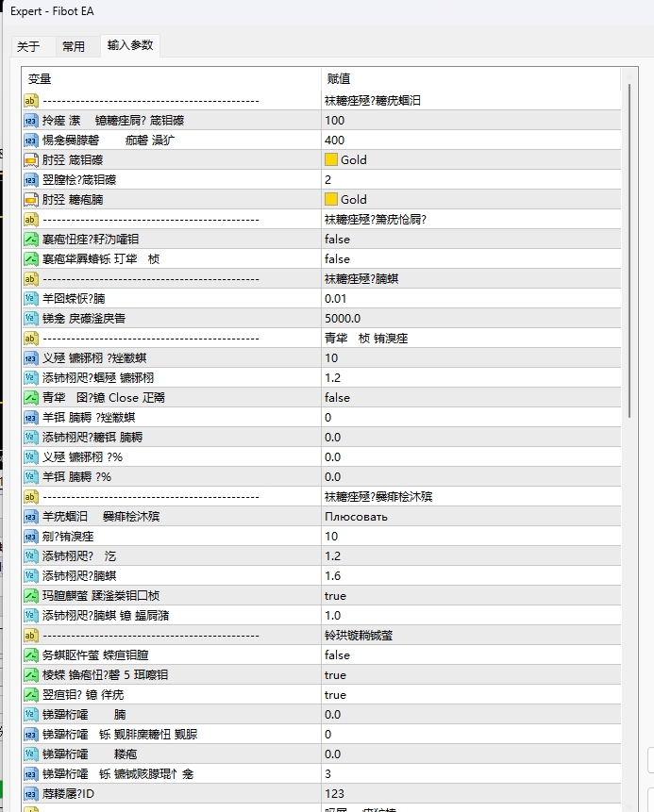Click the boolean icon in the Close parameter row
This screenshot has height=812, width=654.
click(x=30, y=398)
